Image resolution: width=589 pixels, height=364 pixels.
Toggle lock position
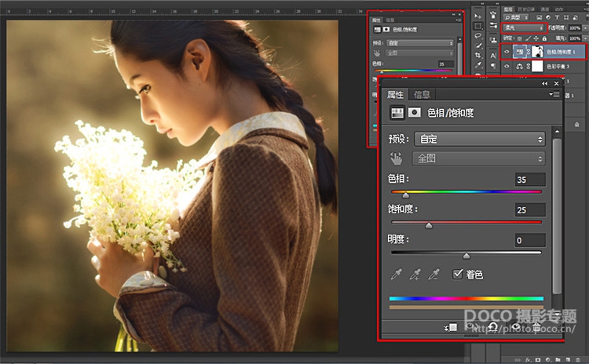pyautogui.click(x=536, y=38)
